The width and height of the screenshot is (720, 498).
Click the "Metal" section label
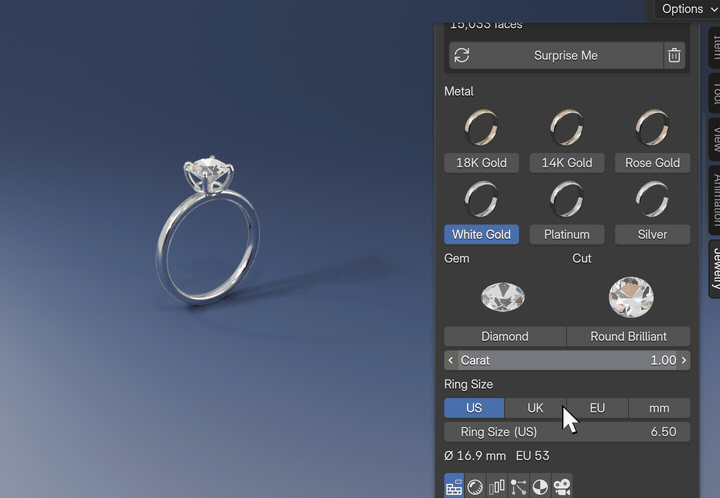coord(459,91)
